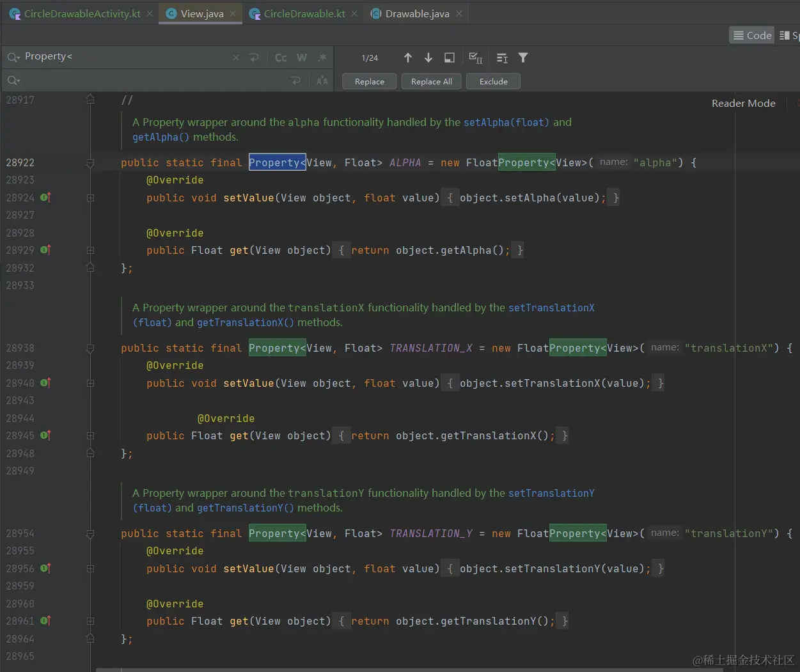The image size is (800, 672).
Task: Open the CircleDrawable.kt tab
Action: pyautogui.click(x=304, y=13)
